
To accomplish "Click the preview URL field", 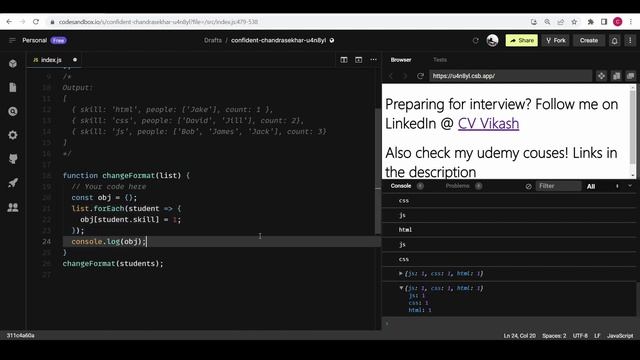I will click(x=510, y=76).
